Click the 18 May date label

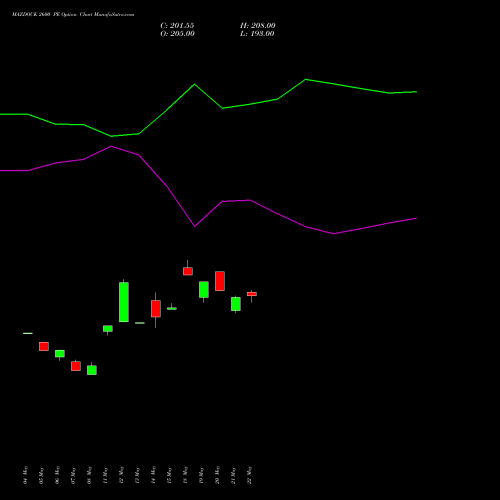click(186, 475)
